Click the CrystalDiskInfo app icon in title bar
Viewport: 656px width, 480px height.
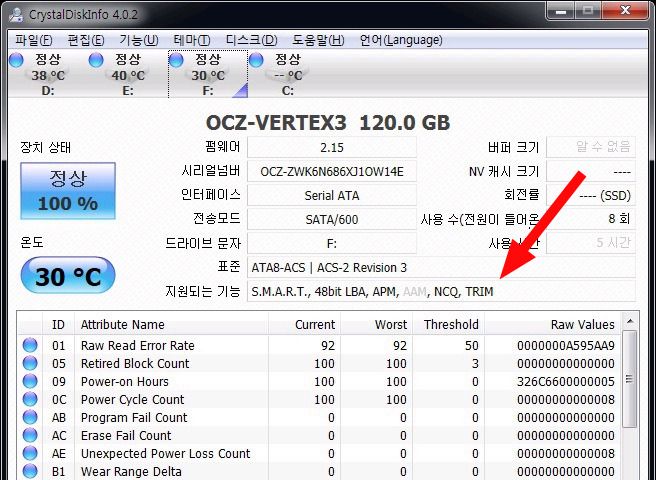point(16,14)
